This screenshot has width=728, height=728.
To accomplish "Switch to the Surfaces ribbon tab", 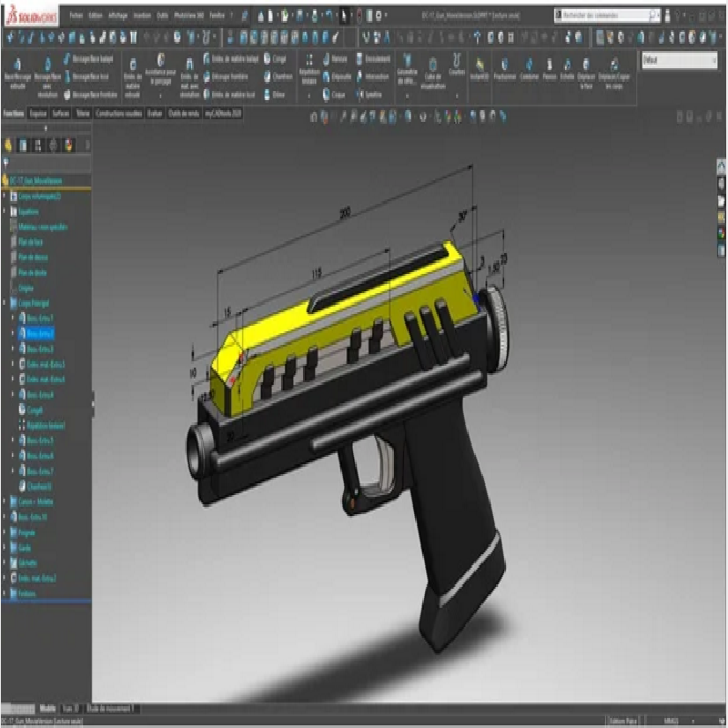I will 61,113.
